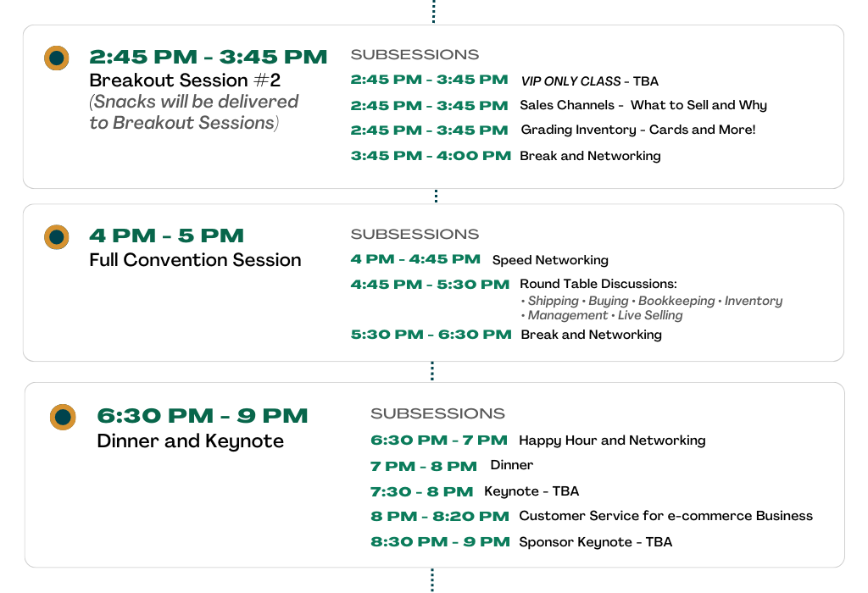The width and height of the screenshot is (868, 593).
Task: Click the Full Convention Session heading
Action: (195, 260)
